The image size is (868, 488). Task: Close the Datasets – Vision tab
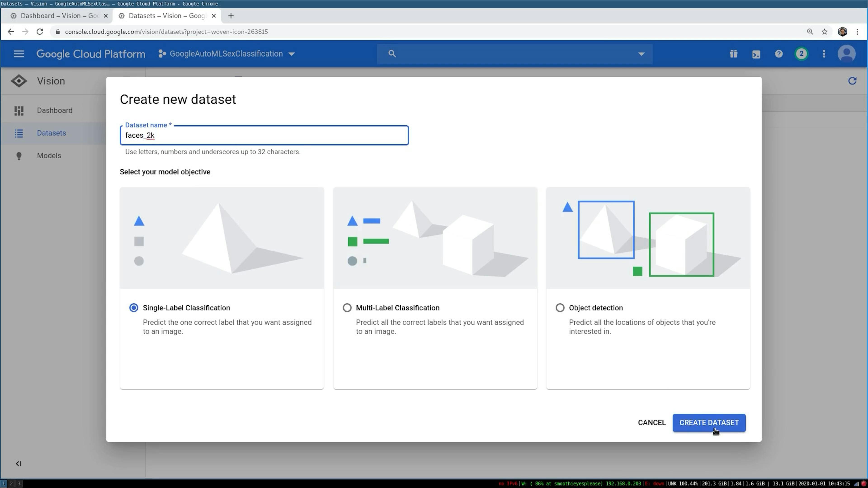[x=214, y=16]
